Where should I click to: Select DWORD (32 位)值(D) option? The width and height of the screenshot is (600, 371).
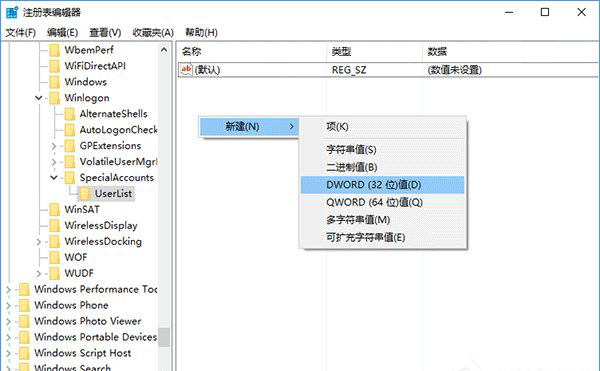383,185
